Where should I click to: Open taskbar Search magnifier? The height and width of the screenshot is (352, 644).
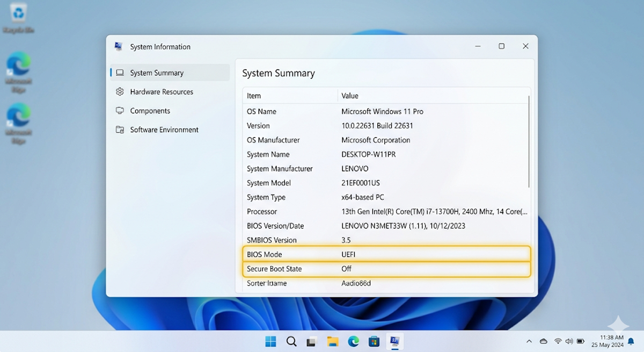(291, 341)
